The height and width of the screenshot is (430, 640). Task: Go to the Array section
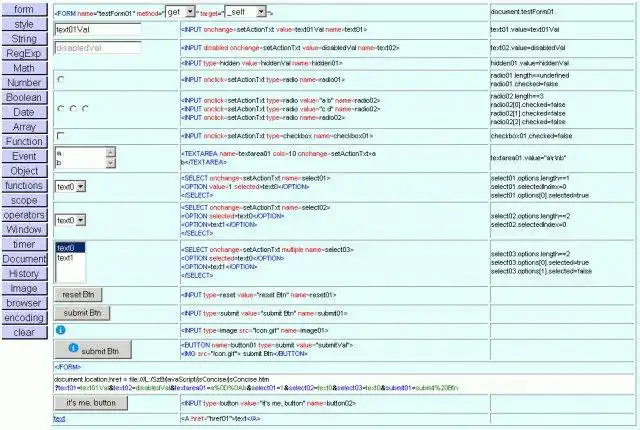(24, 127)
